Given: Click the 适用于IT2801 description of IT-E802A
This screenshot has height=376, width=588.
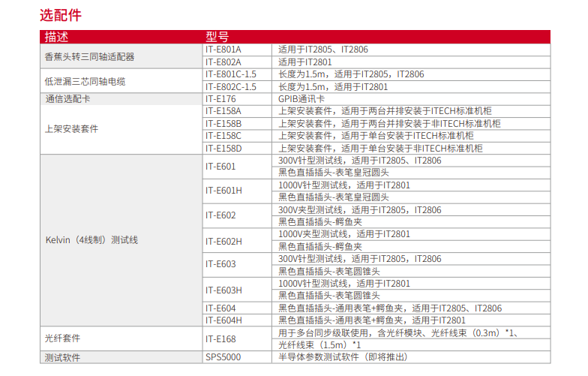Looking at the screenshot, I should click(x=304, y=62).
